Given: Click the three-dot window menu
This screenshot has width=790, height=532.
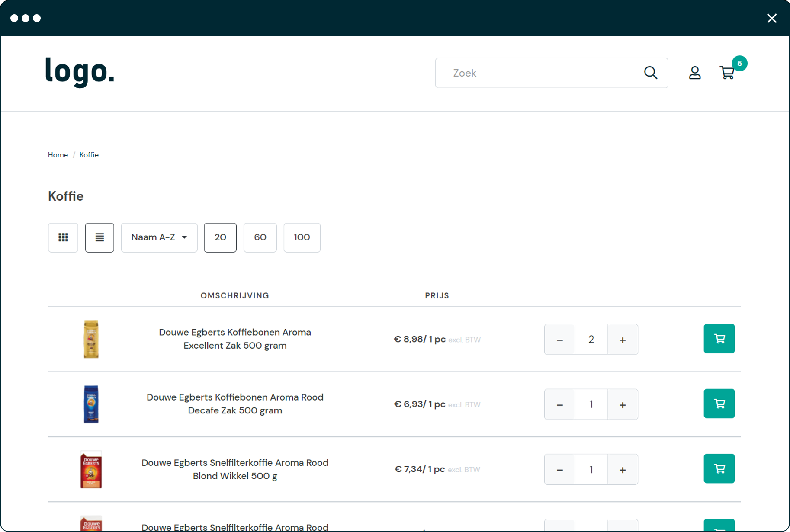Looking at the screenshot, I should coord(26,18).
